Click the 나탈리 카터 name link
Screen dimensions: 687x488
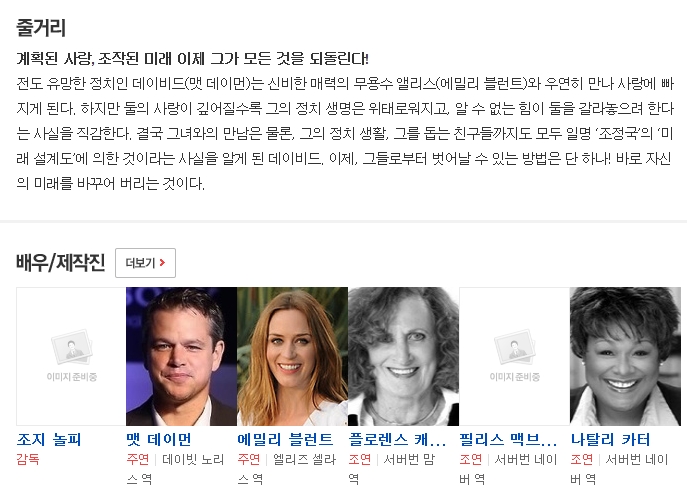[x=610, y=439]
